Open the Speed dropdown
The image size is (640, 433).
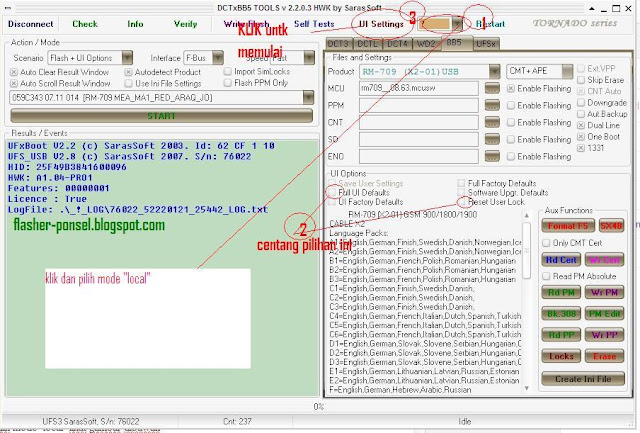point(309,58)
